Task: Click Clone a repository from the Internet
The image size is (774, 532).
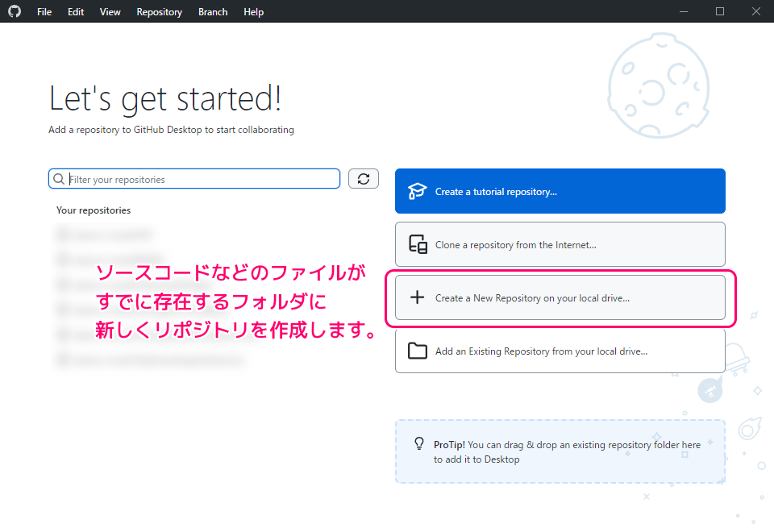Action: tap(560, 244)
